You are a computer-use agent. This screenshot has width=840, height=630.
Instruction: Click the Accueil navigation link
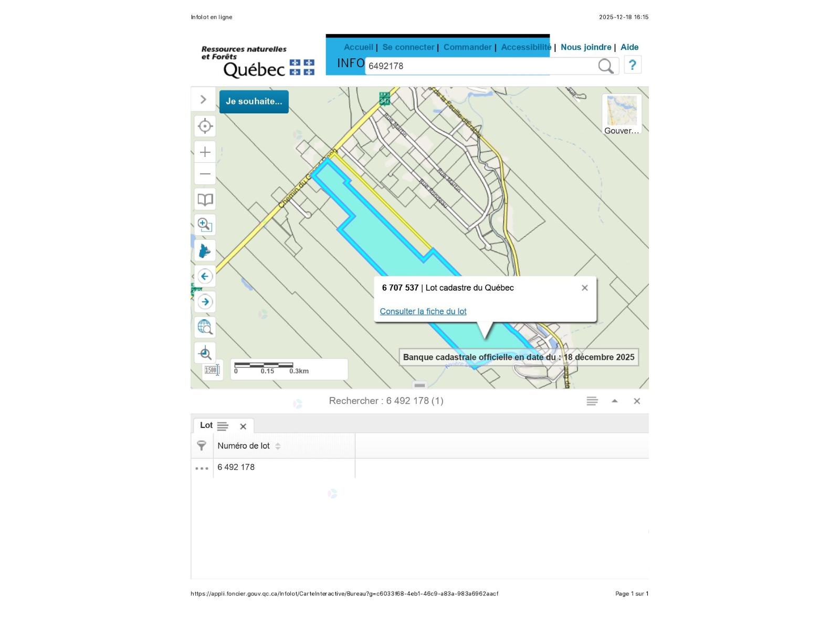(x=359, y=47)
